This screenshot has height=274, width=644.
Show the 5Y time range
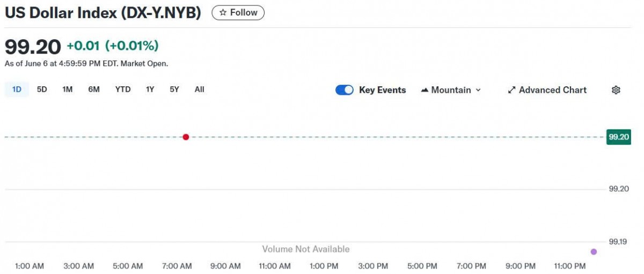tap(174, 90)
